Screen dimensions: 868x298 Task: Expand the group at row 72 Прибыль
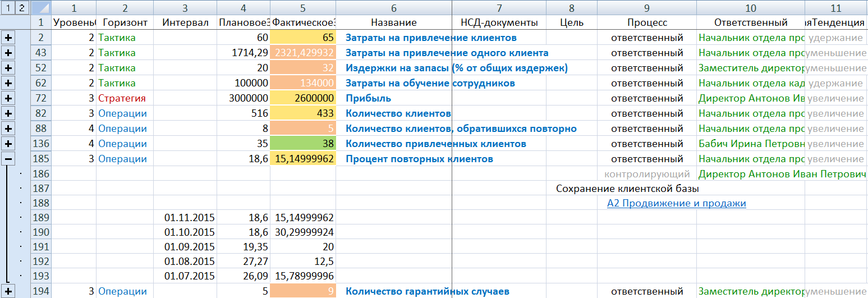click(x=8, y=98)
